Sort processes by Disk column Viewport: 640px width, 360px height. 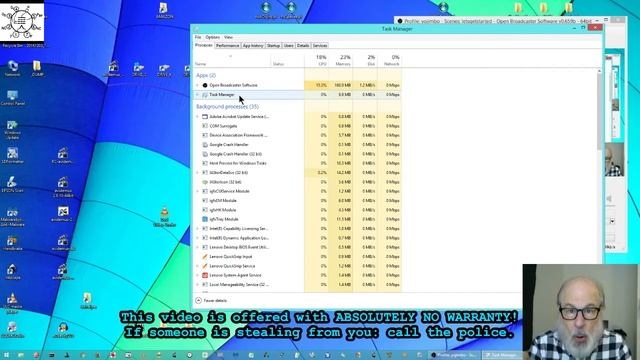365,60
